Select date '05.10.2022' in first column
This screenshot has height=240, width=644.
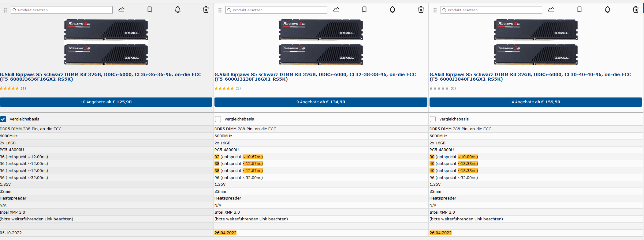point(11,233)
